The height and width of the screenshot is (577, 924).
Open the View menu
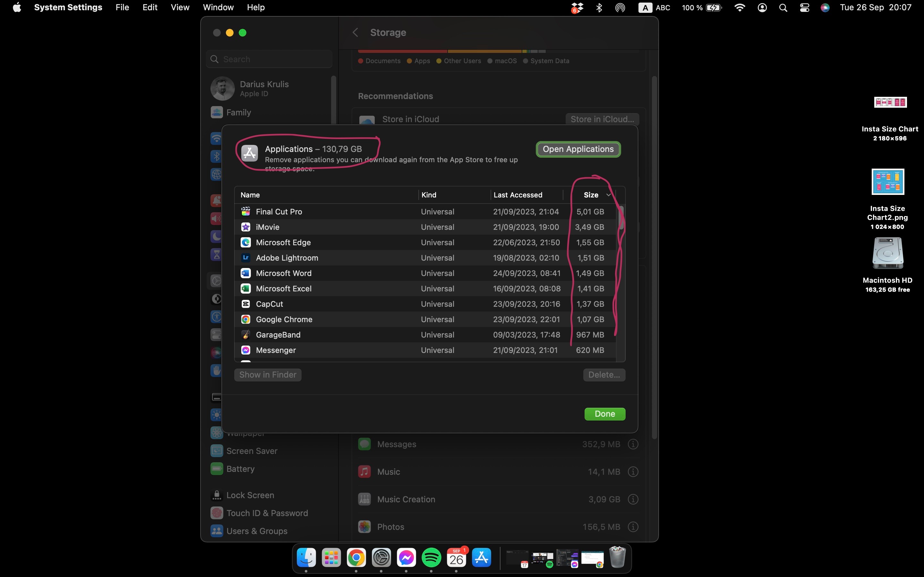pos(180,8)
